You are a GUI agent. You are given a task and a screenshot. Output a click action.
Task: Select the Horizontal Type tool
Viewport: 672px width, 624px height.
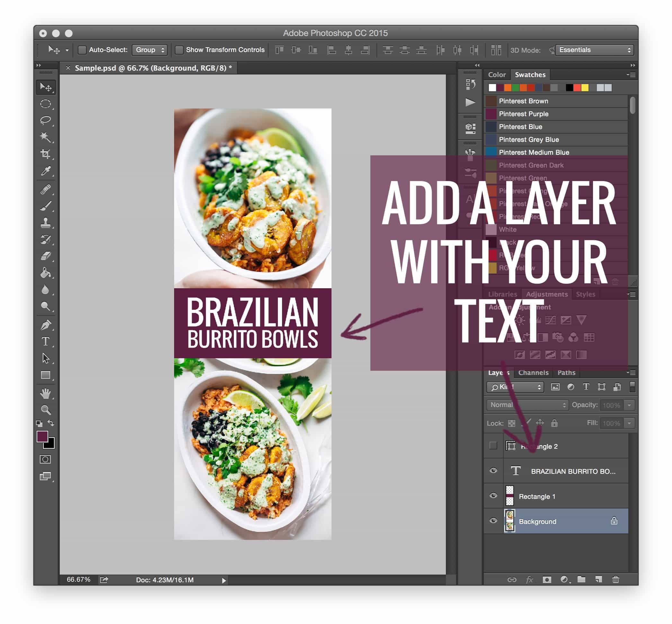coord(45,342)
